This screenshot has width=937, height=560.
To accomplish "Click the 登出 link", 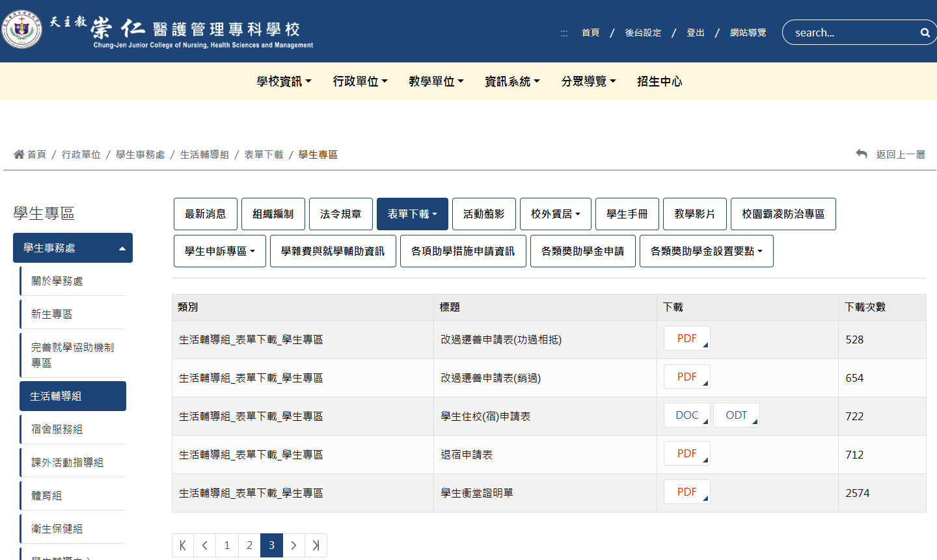I will click(695, 32).
